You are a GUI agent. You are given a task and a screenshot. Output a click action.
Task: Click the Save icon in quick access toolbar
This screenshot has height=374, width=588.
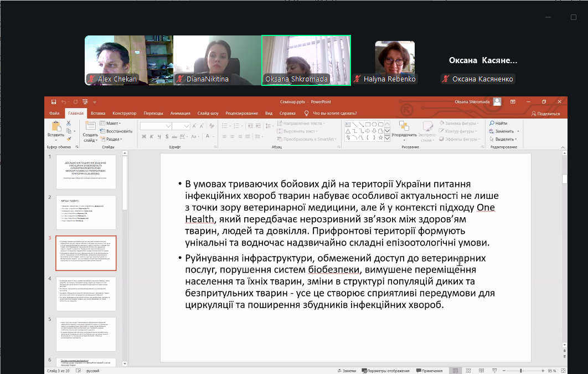(53, 102)
